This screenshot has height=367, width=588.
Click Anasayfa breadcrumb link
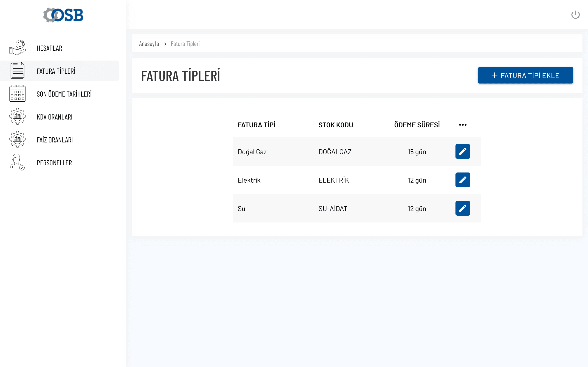click(x=149, y=44)
